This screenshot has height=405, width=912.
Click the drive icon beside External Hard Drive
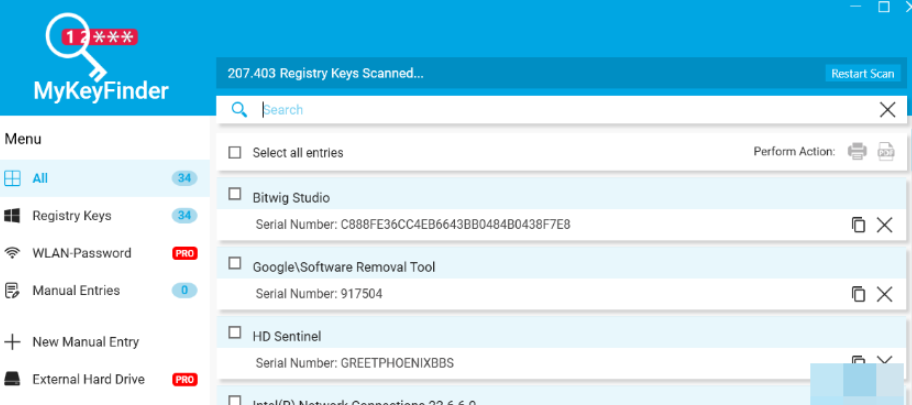pos(12,379)
